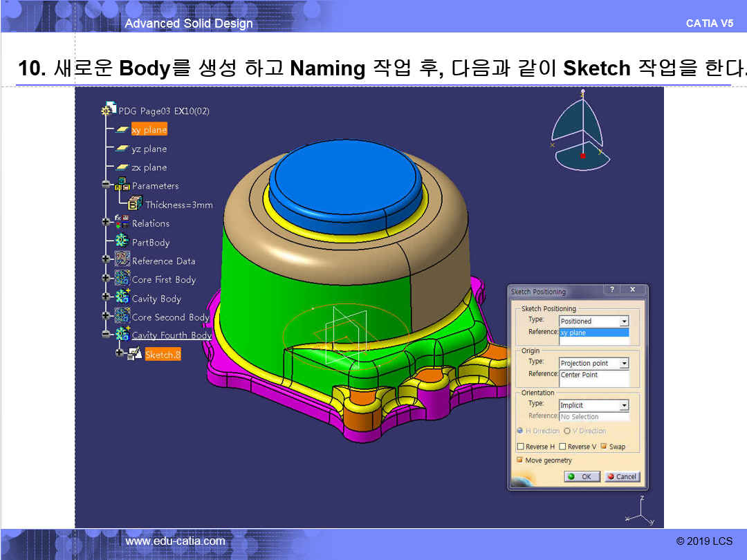Toggle the Swap checkbox
The width and height of the screenshot is (747, 560).
[604, 447]
